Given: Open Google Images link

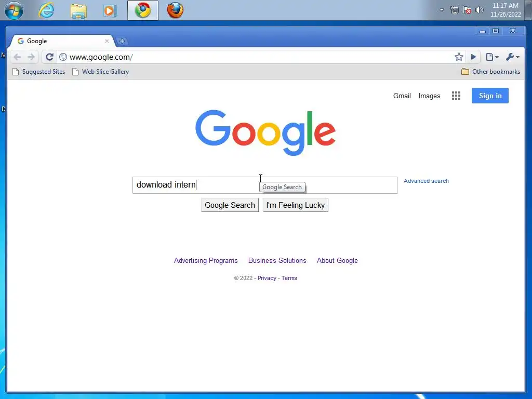Looking at the screenshot, I should tap(429, 96).
